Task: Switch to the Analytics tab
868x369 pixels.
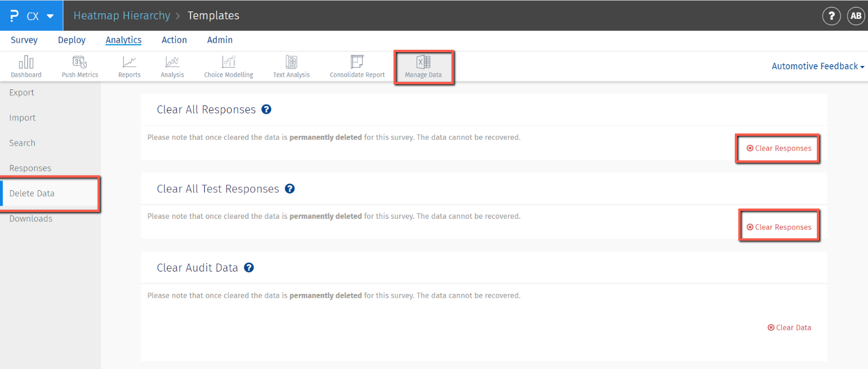Action: 123,40
